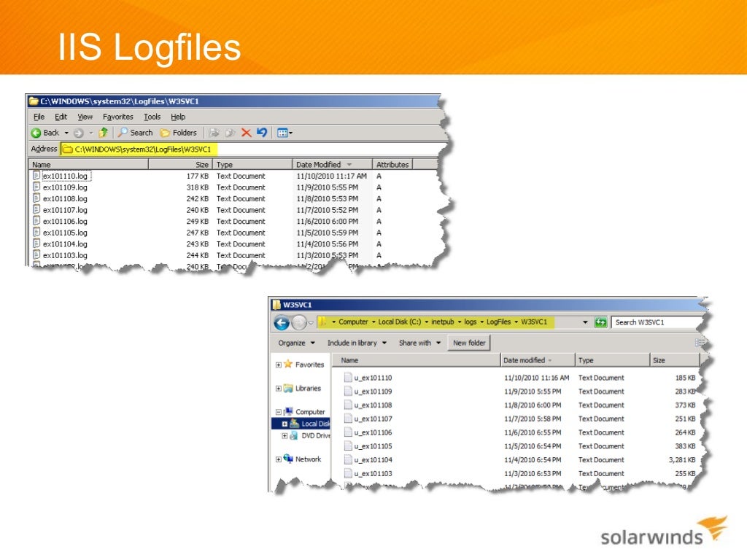The height and width of the screenshot is (560, 747).
Task: Open the address bar history dropdown arrow
Action: tap(585, 322)
